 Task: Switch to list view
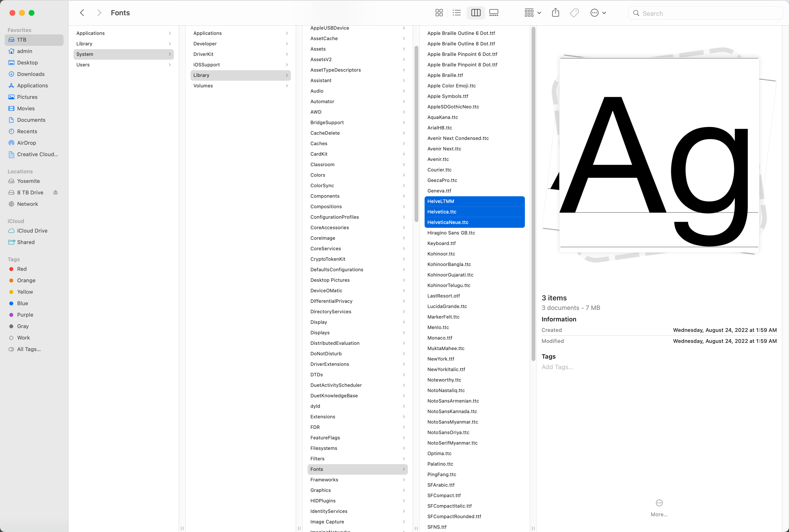tap(456, 13)
